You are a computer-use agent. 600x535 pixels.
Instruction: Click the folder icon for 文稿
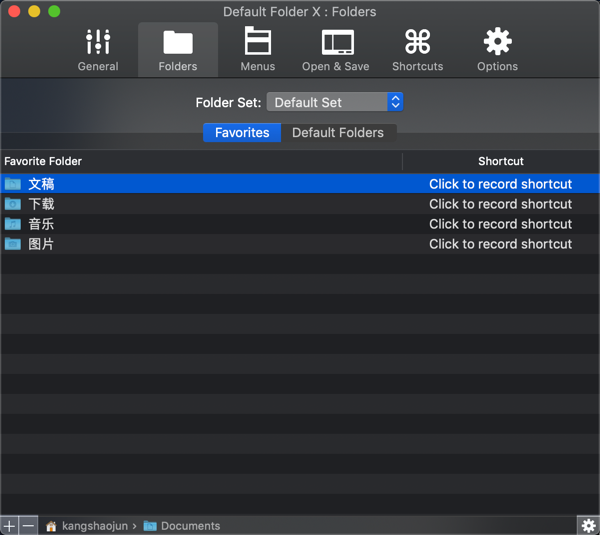click(13, 184)
